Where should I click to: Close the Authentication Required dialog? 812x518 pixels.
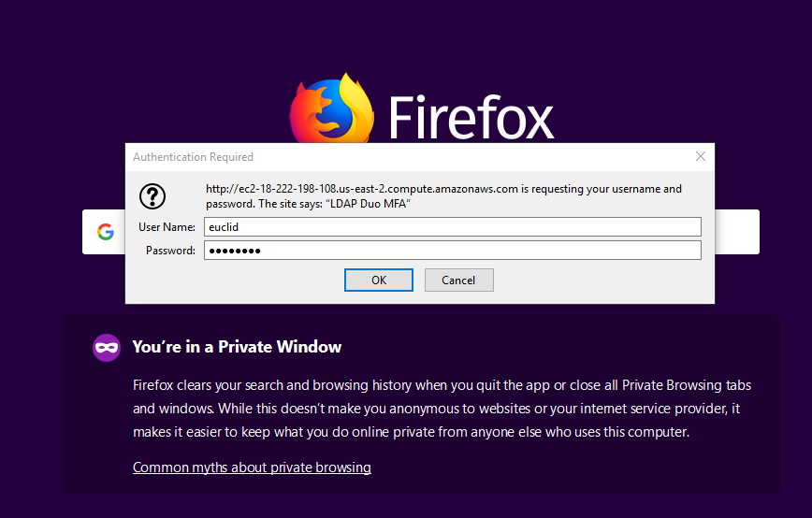coord(700,156)
